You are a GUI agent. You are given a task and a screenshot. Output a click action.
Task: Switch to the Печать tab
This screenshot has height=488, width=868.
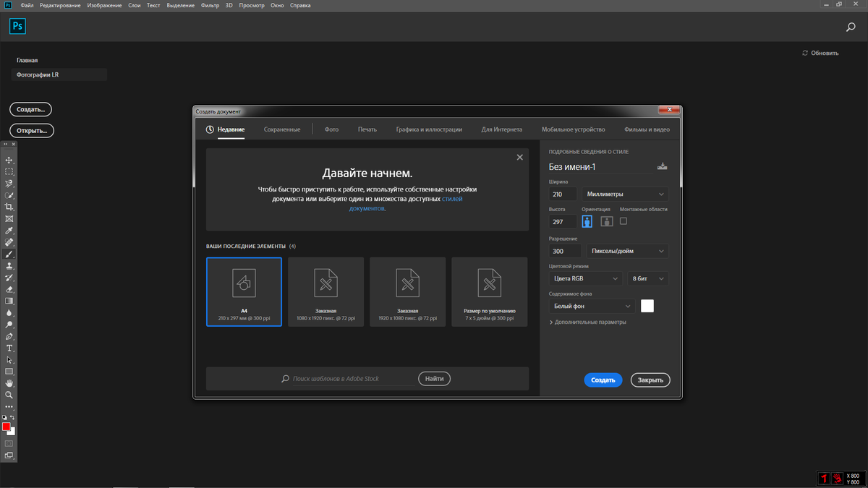[x=367, y=129]
